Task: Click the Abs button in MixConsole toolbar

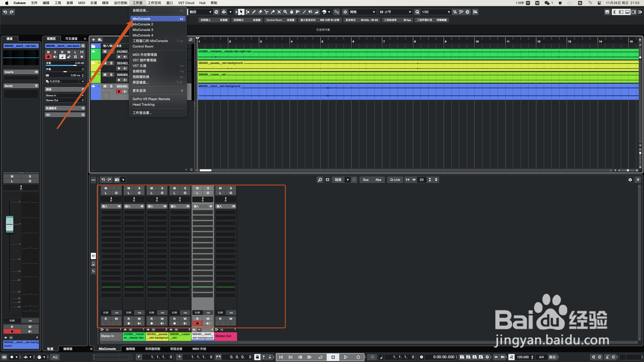Action: pos(378,180)
